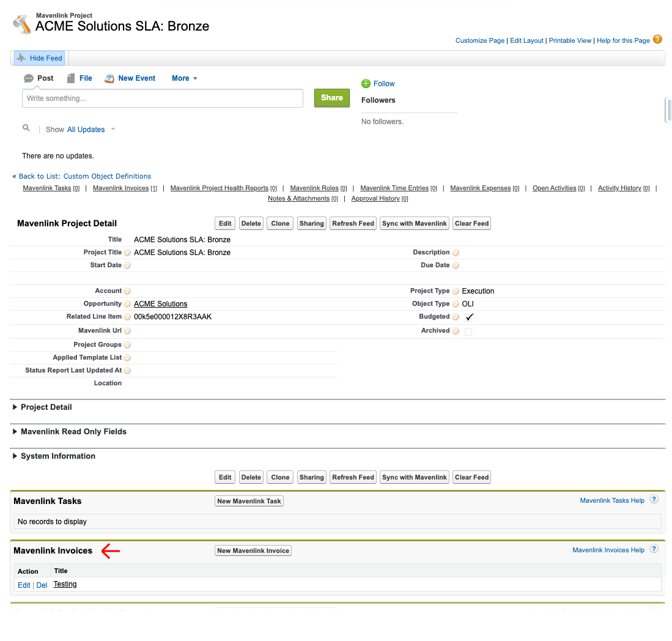
Task: Click the feed search magnifier icon
Action: (x=26, y=128)
